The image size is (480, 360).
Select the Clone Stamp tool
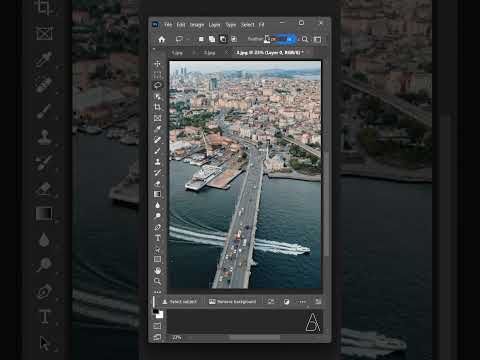pos(157,162)
